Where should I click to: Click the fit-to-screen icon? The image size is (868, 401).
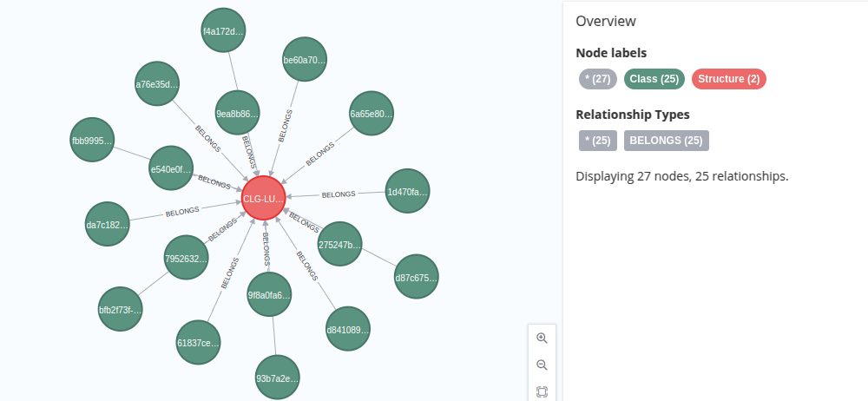(542, 392)
